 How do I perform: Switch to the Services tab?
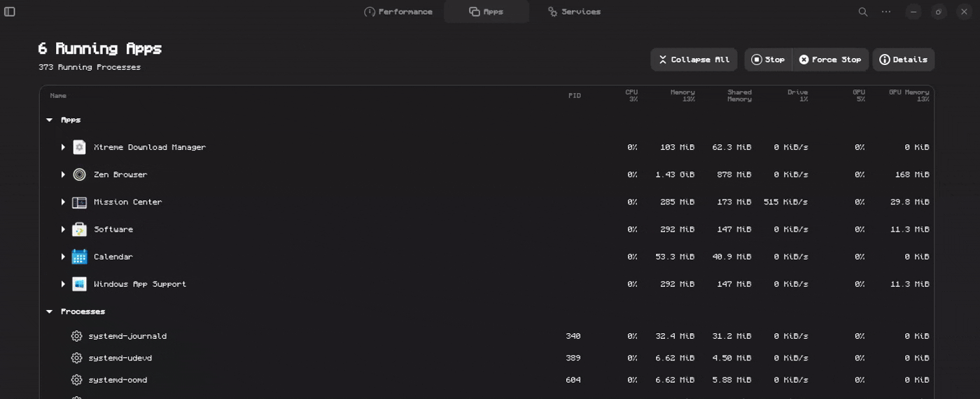click(574, 12)
